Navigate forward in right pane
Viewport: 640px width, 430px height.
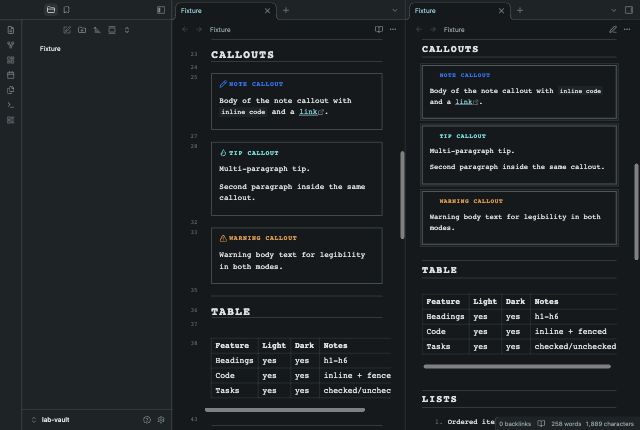(x=433, y=29)
